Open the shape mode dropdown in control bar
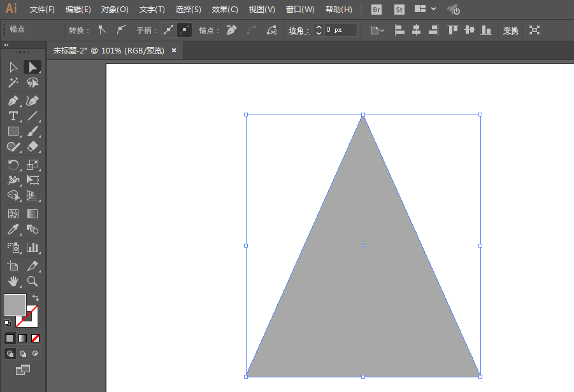The width and height of the screenshot is (574, 392). pyautogui.click(x=377, y=30)
